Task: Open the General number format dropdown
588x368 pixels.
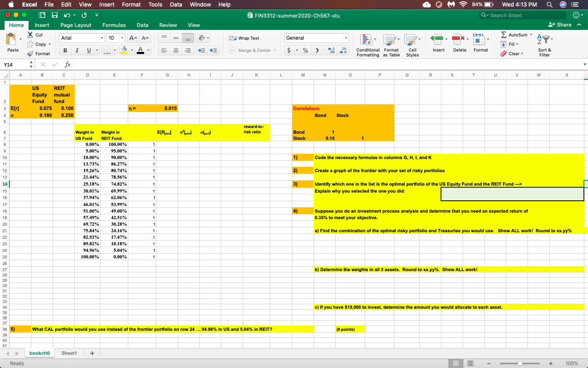Action: pyautogui.click(x=346, y=38)
